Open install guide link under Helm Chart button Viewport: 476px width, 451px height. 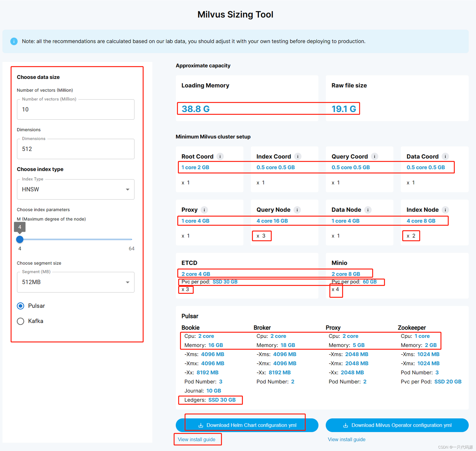197,439
